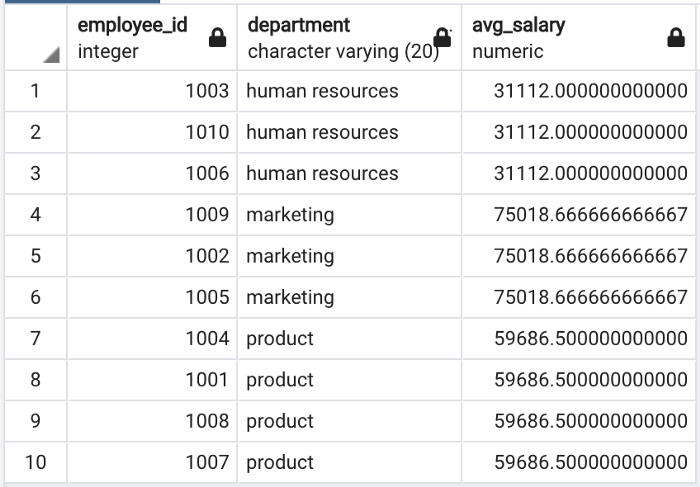Click the lock icon in employee_id column header
The width and height of the screenshot is (700, 487).
(x=215, y=38)
